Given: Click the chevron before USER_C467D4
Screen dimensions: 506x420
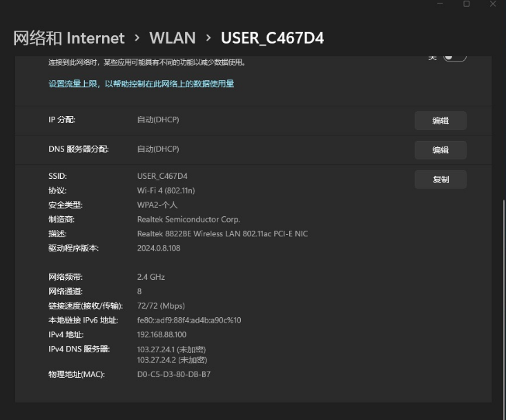Looking at the screenshot, I should (x=208, y=38).
